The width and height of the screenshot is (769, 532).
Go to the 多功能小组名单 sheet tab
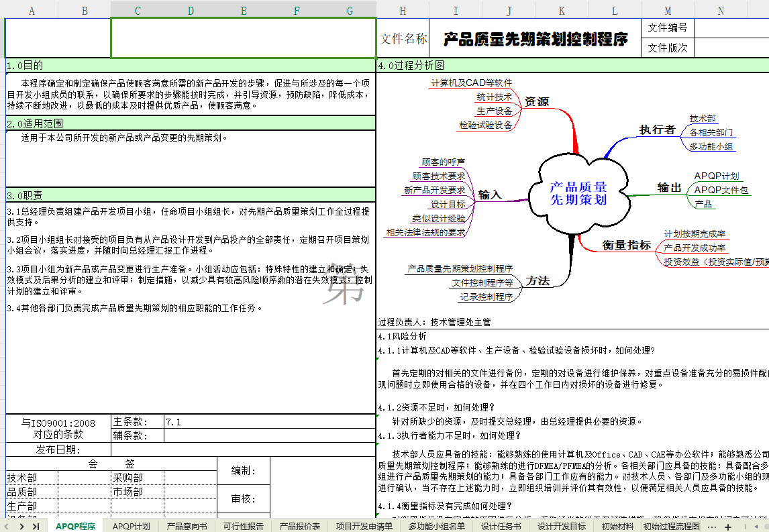coord(436,527)
